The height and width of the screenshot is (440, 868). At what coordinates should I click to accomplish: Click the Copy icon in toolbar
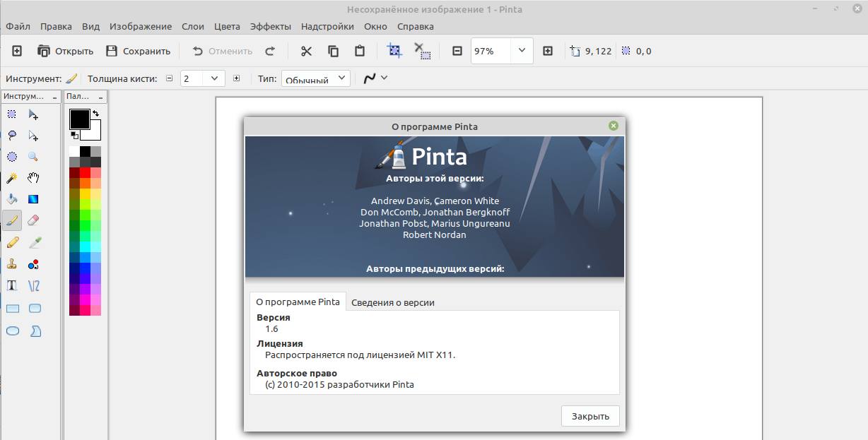pos(333,51)
